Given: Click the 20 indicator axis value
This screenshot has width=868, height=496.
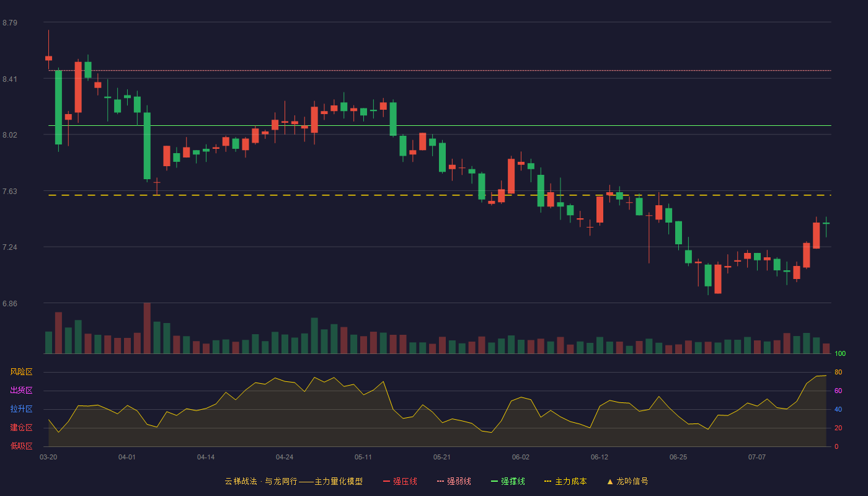Looking at the screenshot, I should pyautogui.click(x=838, y=428).
